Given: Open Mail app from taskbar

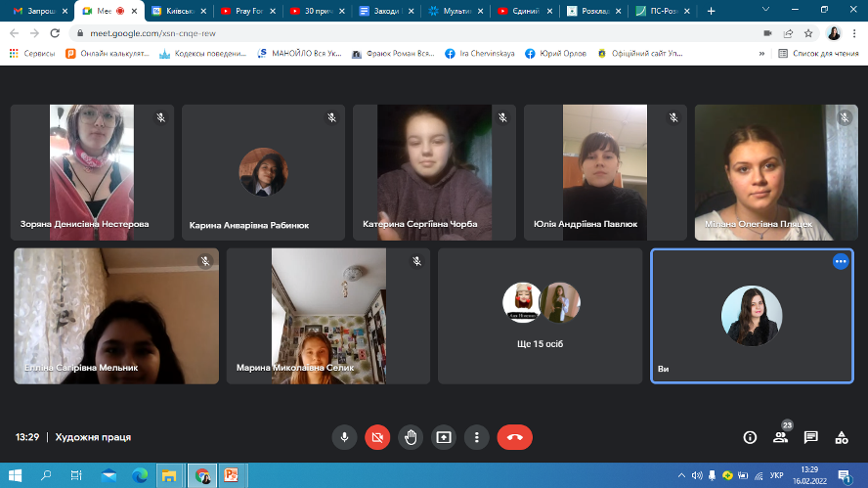Looking at the screenshot, I should click(x=108, y=475).
